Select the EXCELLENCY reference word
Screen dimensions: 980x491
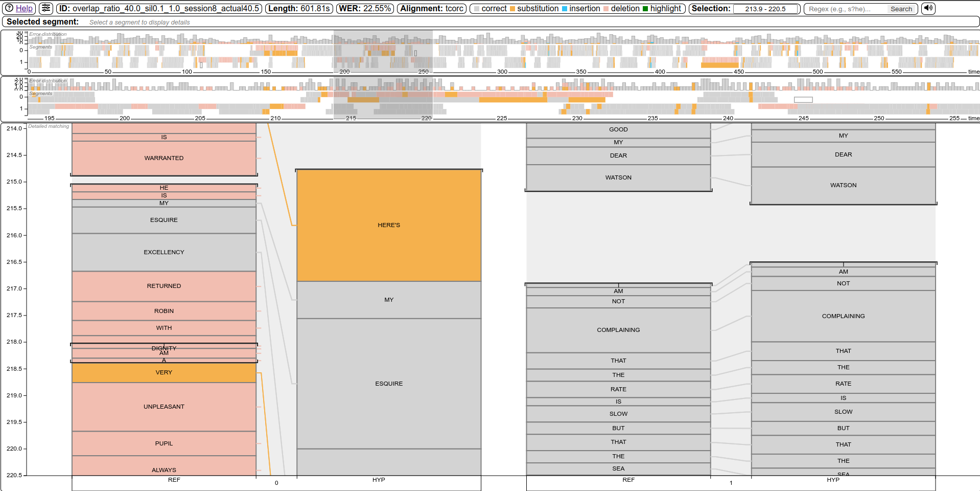click(x=164, y=252)
